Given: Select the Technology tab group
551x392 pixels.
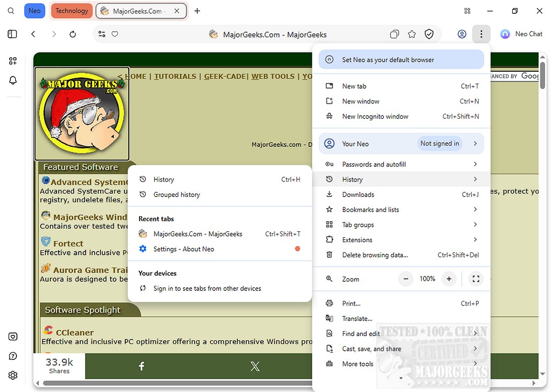Looking at the screenshot, I should point(72,11).
